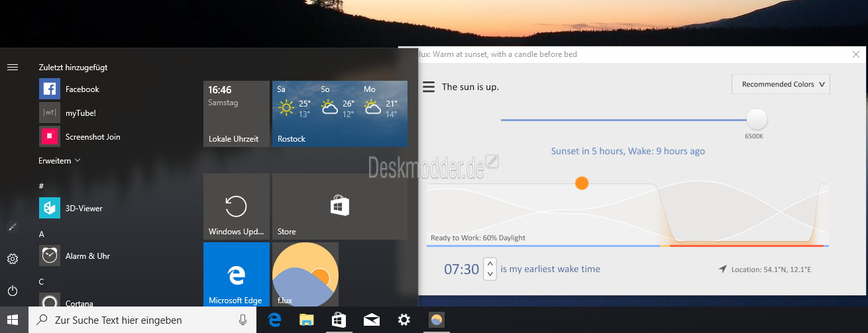
Task: Open the f.lux tile in Start
Action: (305, 274)
